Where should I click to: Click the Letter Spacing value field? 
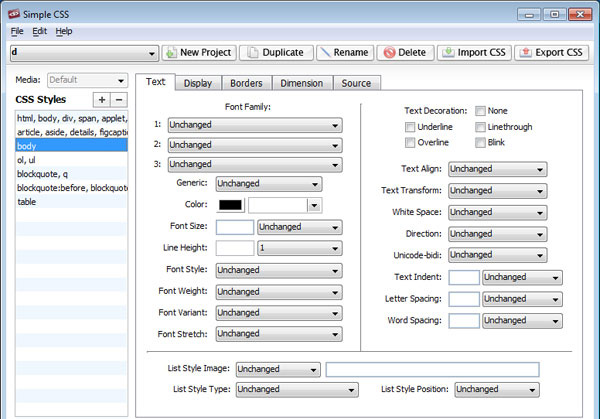tap(464, 299)
